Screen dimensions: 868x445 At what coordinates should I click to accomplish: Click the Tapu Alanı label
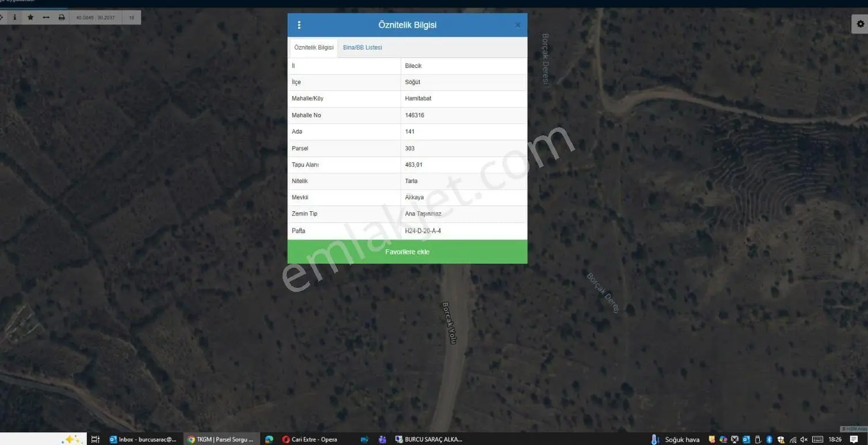[x=305, y=165]
